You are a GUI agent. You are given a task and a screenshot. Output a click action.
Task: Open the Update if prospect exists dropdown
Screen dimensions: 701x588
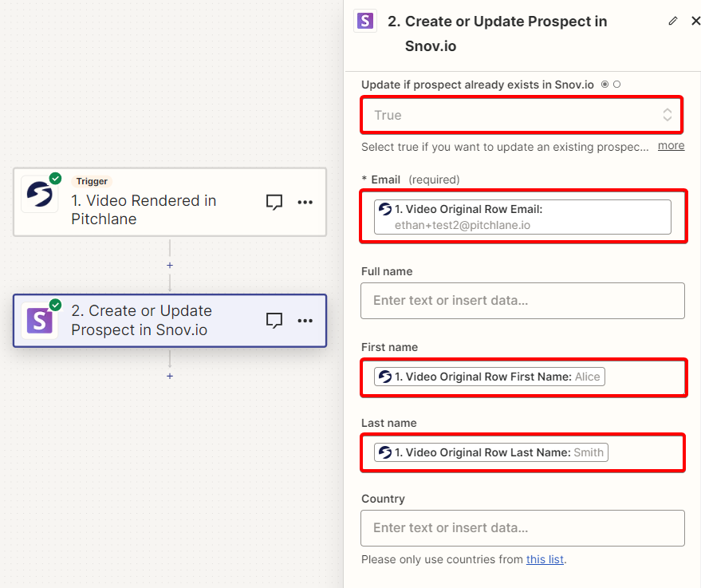coord(522,115)
